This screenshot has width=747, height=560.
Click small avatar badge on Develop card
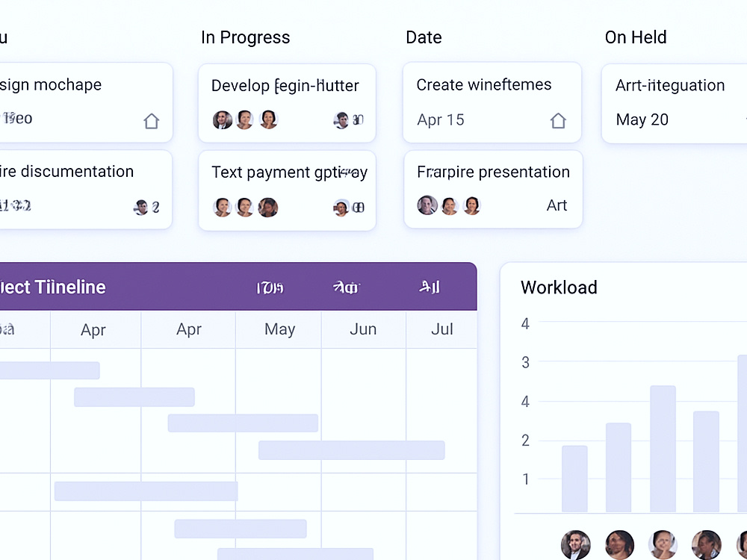click(x=341, y=120)
